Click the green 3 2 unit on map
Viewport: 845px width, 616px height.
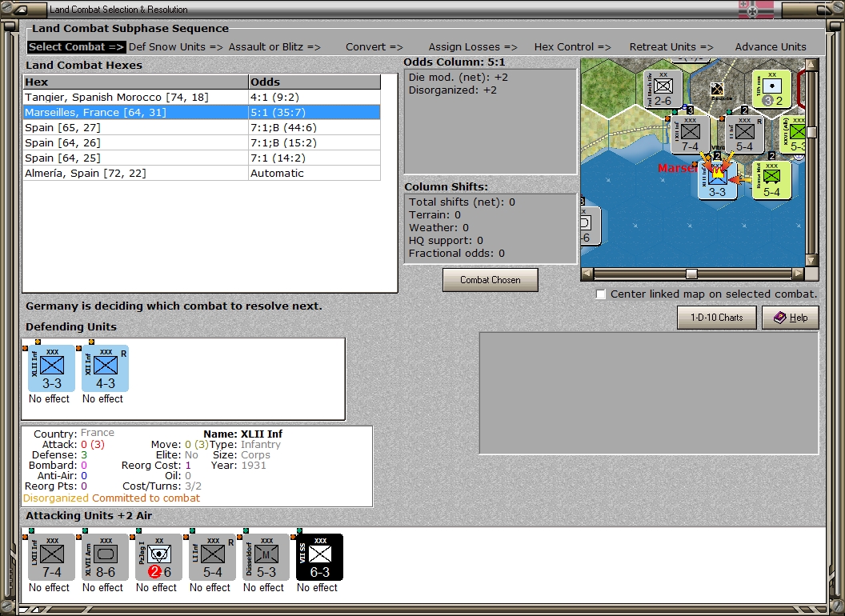tap(771, 89)
